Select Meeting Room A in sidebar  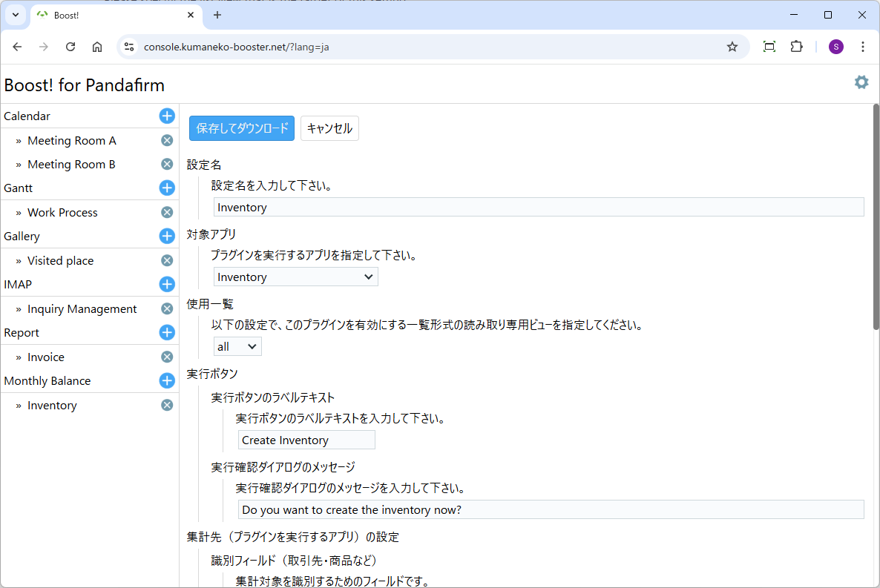pos(72,141)
